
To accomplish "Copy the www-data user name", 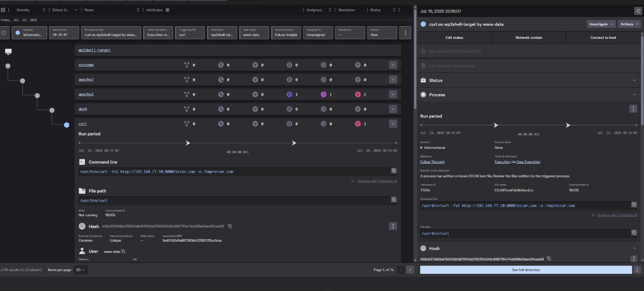I will (x=123, y=251).
